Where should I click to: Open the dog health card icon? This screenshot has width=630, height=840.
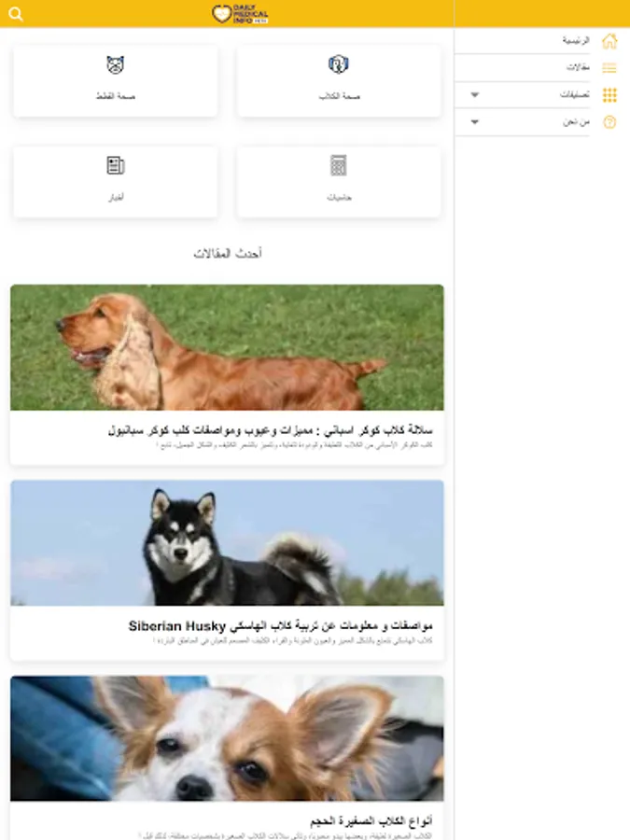(x=339, y=64)
